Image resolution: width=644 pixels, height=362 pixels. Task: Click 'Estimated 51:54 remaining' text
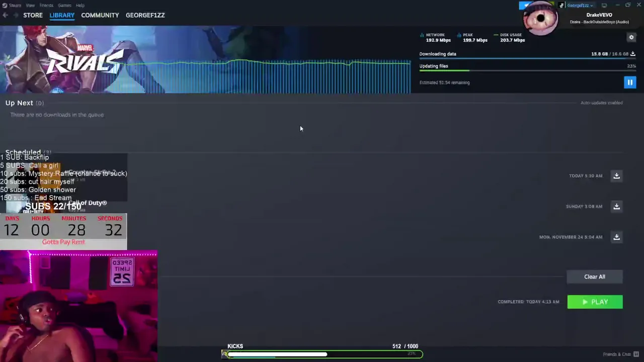[444, 82]
